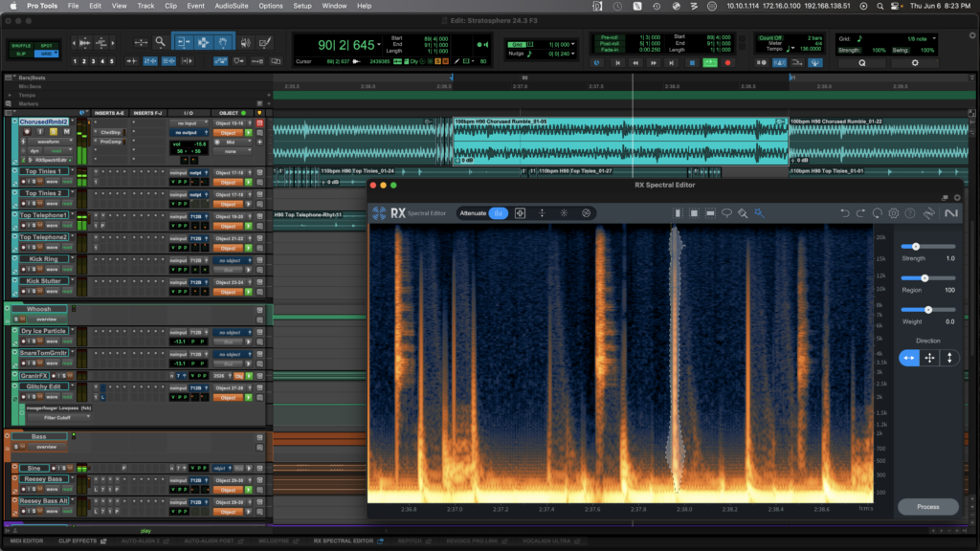The image size is (980, 551).
Task: Click the green Play transport button
Action: [710, 62]
